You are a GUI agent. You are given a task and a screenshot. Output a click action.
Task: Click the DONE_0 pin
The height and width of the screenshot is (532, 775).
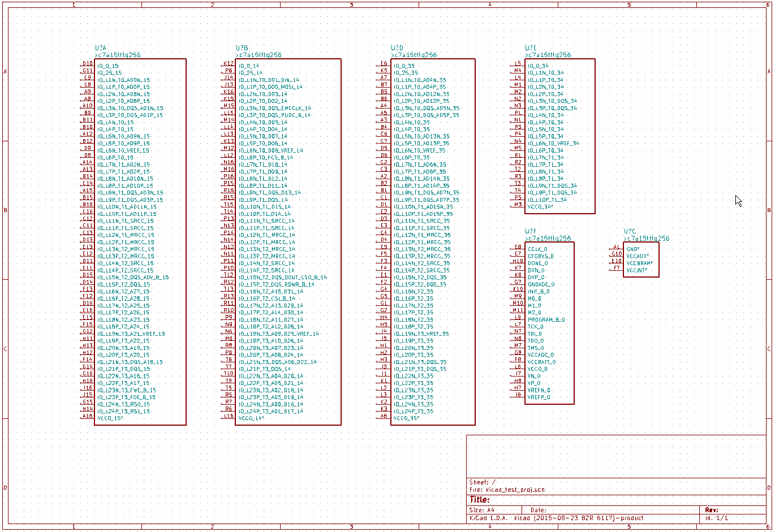pyautogui.click(x=537, y=263)
